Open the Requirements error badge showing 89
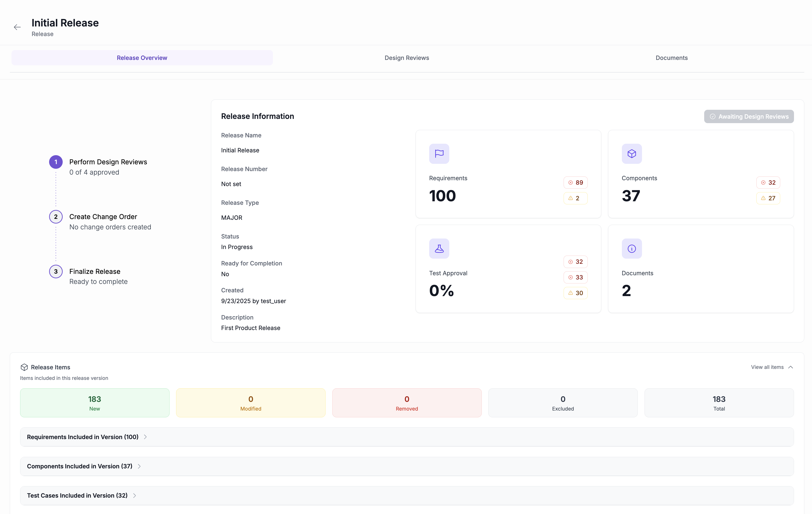Image resolution: width=812 pixels, height=514 pixels. 576,182
